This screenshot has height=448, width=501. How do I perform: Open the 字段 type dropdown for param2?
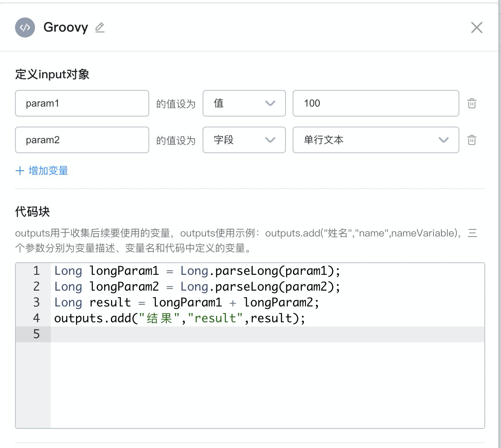click(x=244, y=140)
